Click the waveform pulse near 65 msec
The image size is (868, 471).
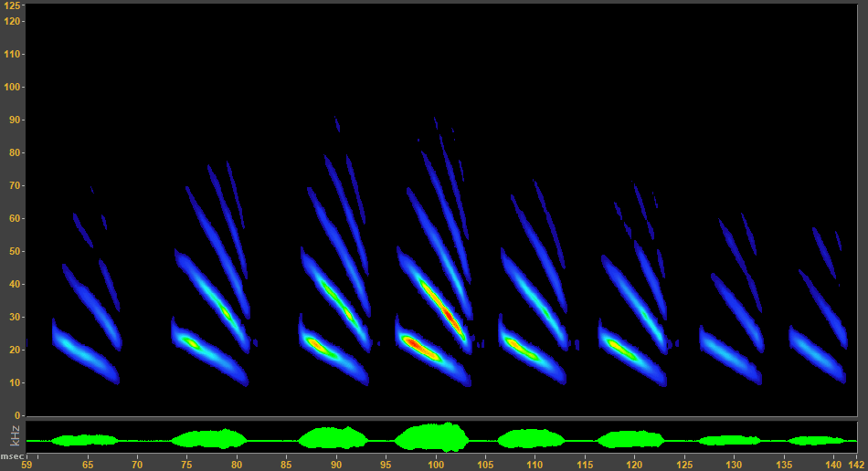click(x=85, y=441)
